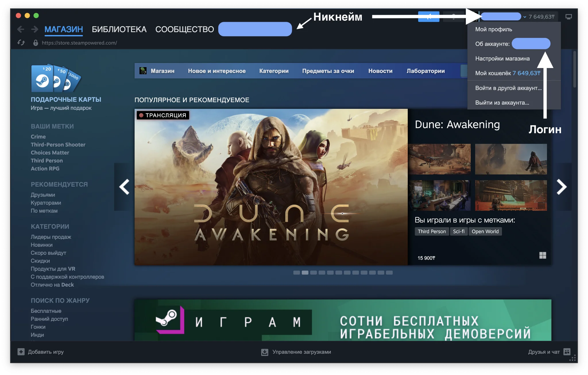Open Action RPG tag link

(x=45, y=169)
